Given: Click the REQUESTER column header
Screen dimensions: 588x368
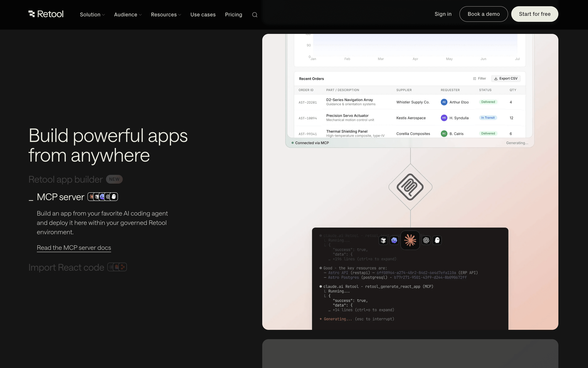Looking at the screenshot, I should (450, 90).
